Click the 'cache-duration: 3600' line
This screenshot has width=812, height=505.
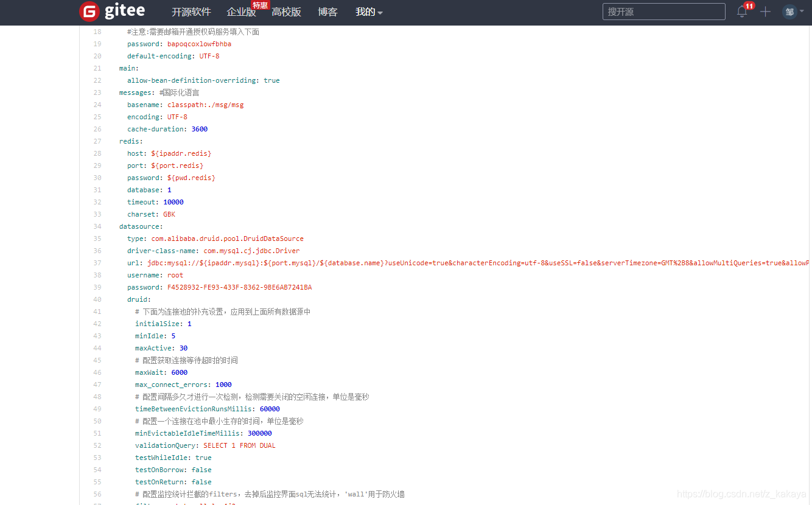pos(167,129)
